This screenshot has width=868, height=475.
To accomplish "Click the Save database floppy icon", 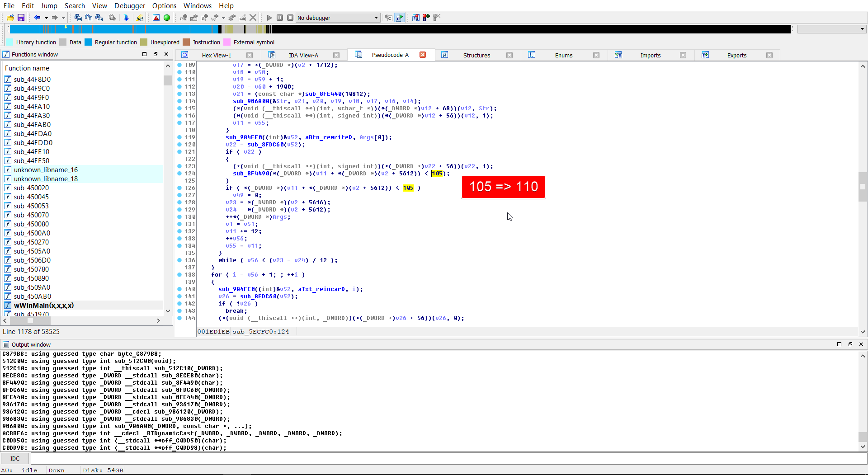I will (x=21, y=18).
